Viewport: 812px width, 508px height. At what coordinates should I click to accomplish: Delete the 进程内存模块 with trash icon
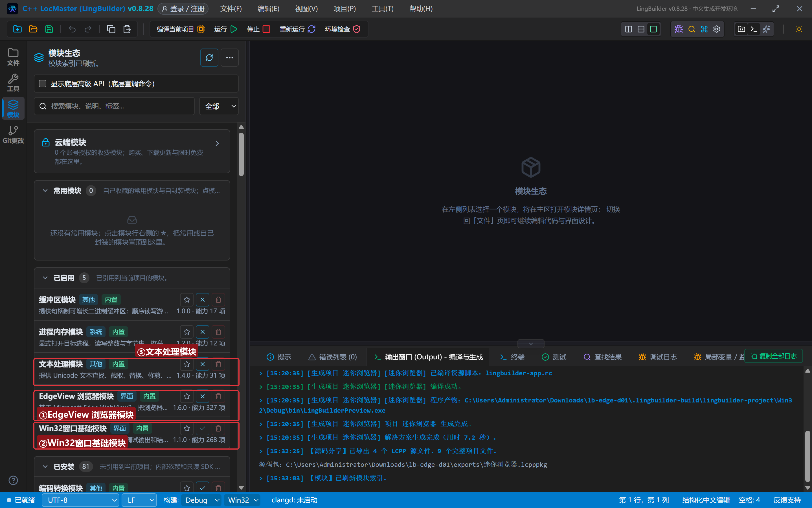tap(218, 332)
